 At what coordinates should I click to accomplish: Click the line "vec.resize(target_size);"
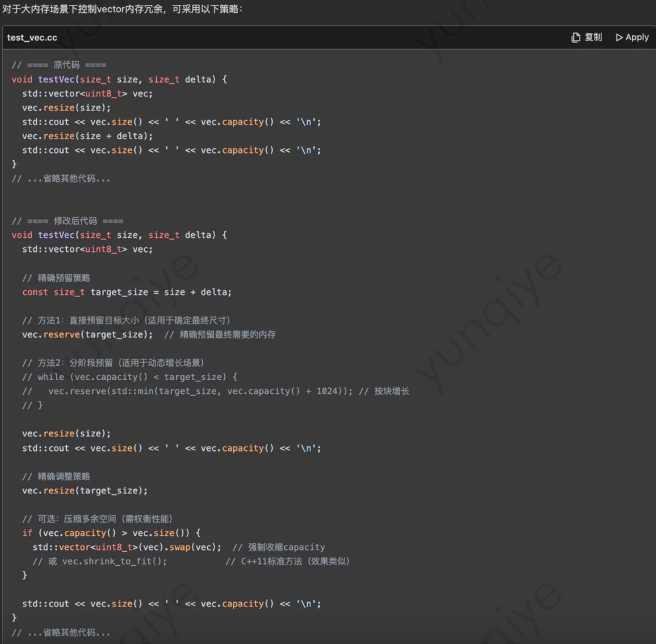coord(85,490)
